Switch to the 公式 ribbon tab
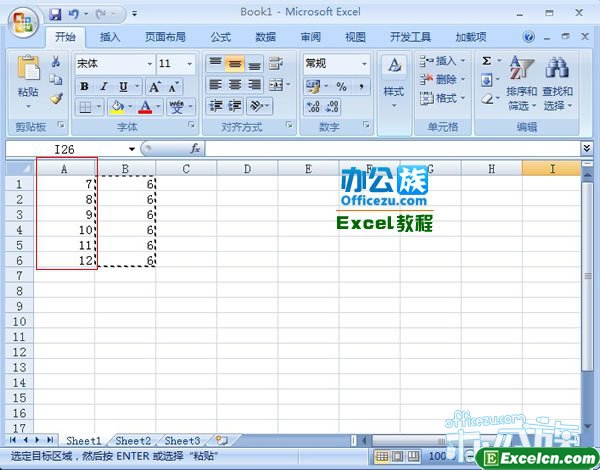 point(221,37)
